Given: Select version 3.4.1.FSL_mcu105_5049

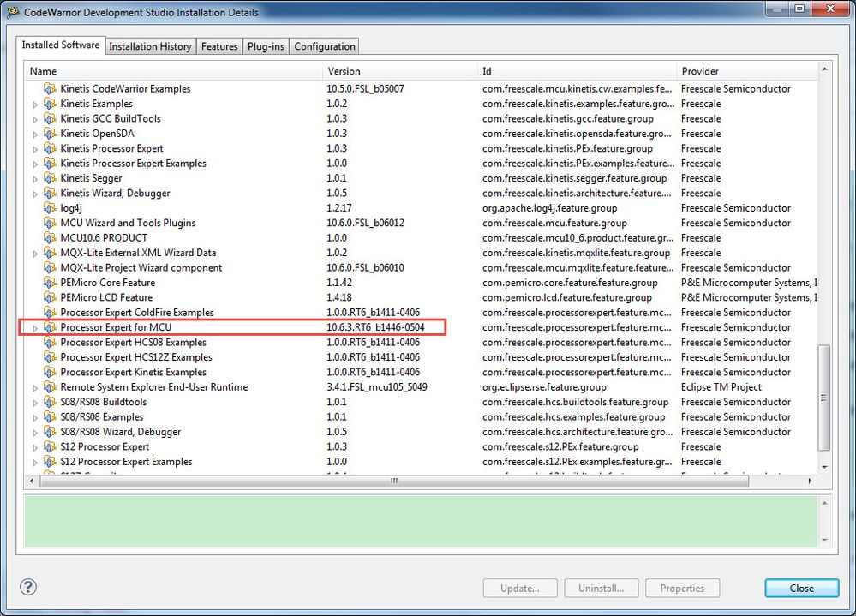Looking at the screenshot, I should [377, 387].
